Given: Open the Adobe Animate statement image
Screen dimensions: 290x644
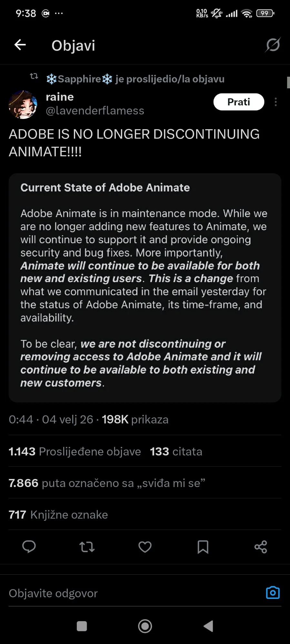Looking at the screenshot, I should (x=145, y=288).
